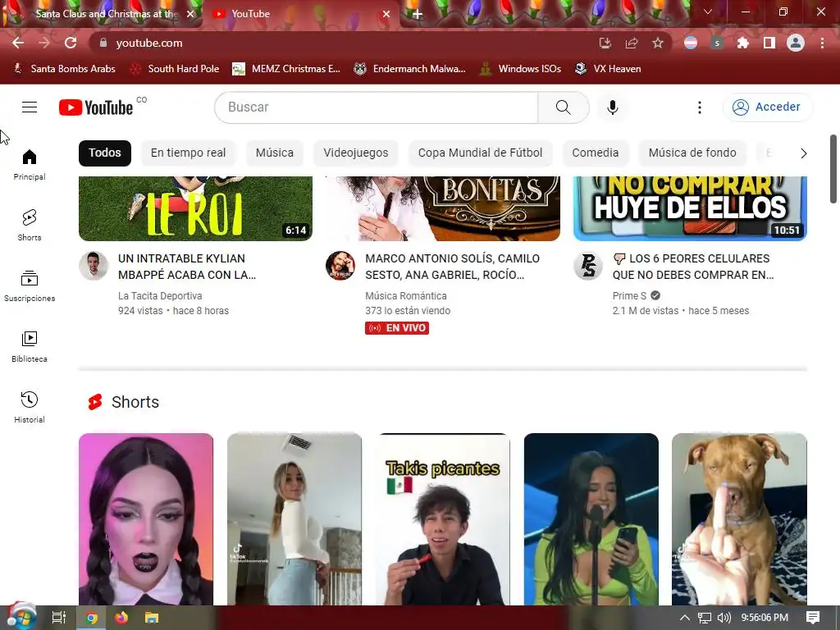The height and width of the screenshot is (630, 840).
Task: Select the Comedia filter chip
Action: (596, 153)
